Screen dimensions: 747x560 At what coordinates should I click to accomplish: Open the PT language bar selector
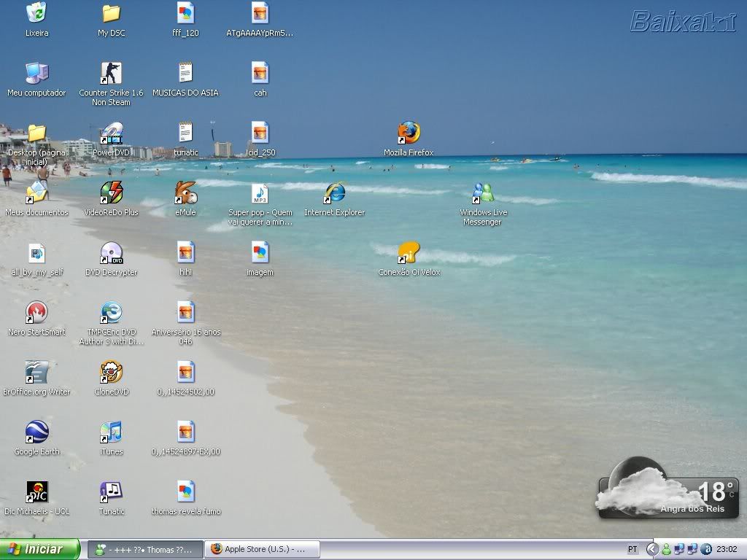point(632,549)
